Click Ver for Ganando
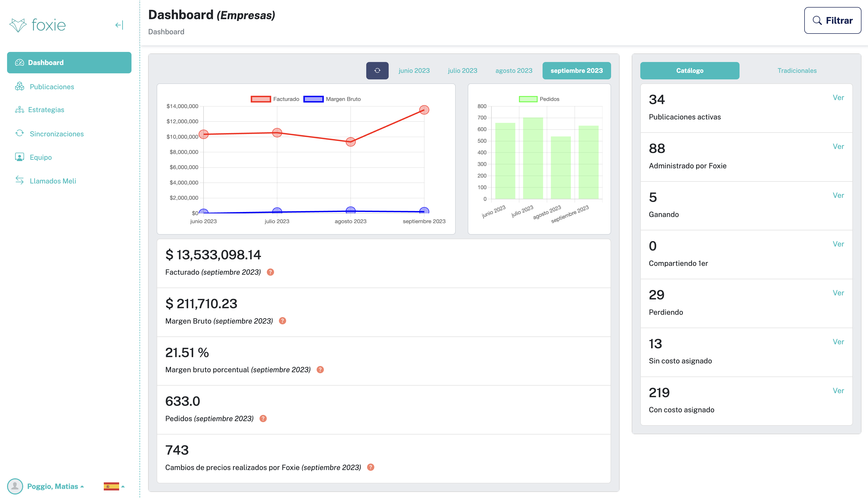Viewport: 868px width, 498px height. click(x=838, y=196)
